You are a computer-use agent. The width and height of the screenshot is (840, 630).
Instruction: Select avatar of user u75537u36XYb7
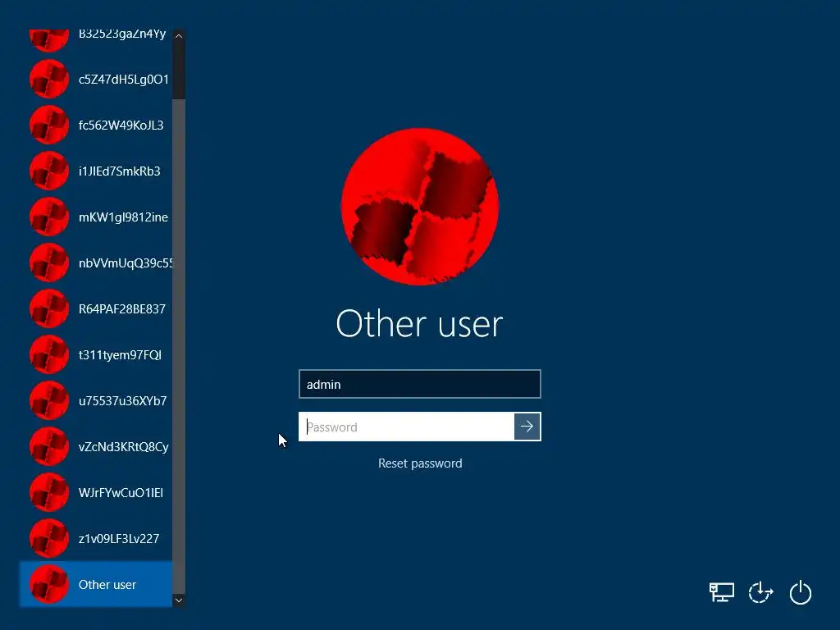[49, 400]
